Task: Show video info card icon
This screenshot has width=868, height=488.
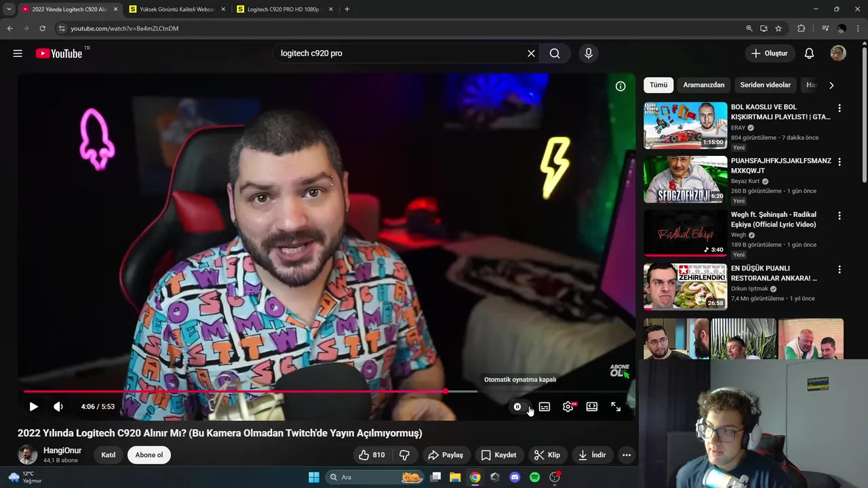Action: 620,86
